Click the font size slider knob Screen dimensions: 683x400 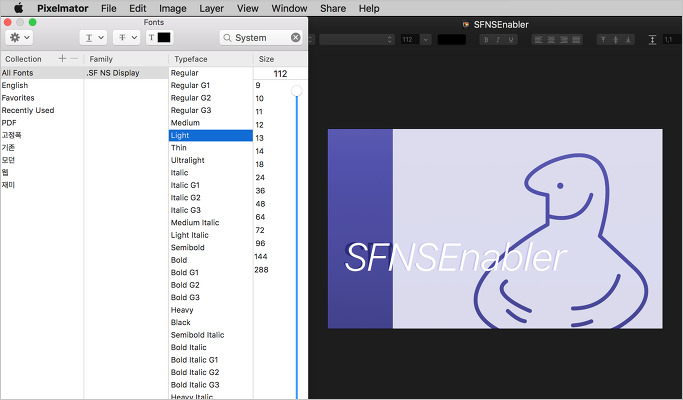point(297,91)
